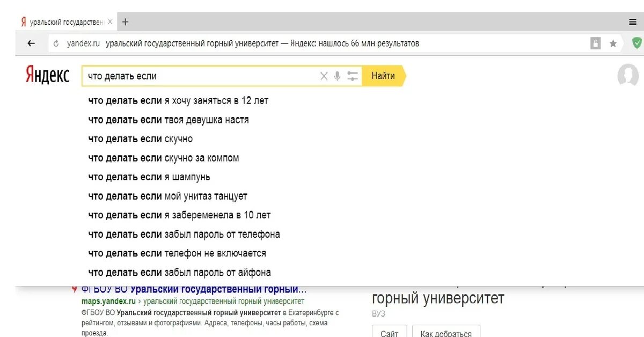Activate voice search microphone icon

(x=337, y=76)
